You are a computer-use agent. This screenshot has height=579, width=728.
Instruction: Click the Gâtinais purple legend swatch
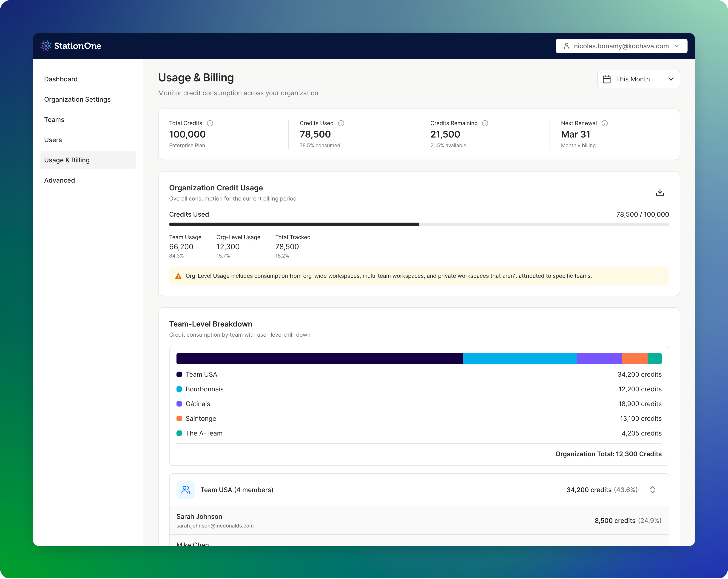pyautogui.click(x=179, y=404)
